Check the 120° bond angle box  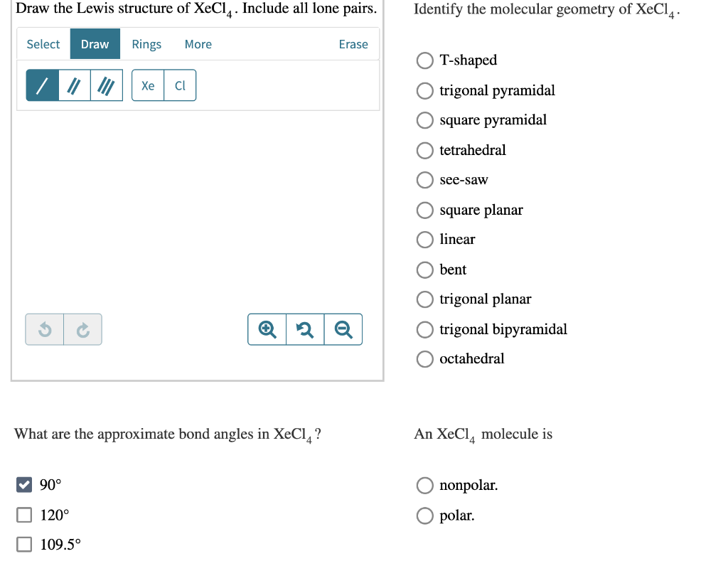(x=24, y=514)
